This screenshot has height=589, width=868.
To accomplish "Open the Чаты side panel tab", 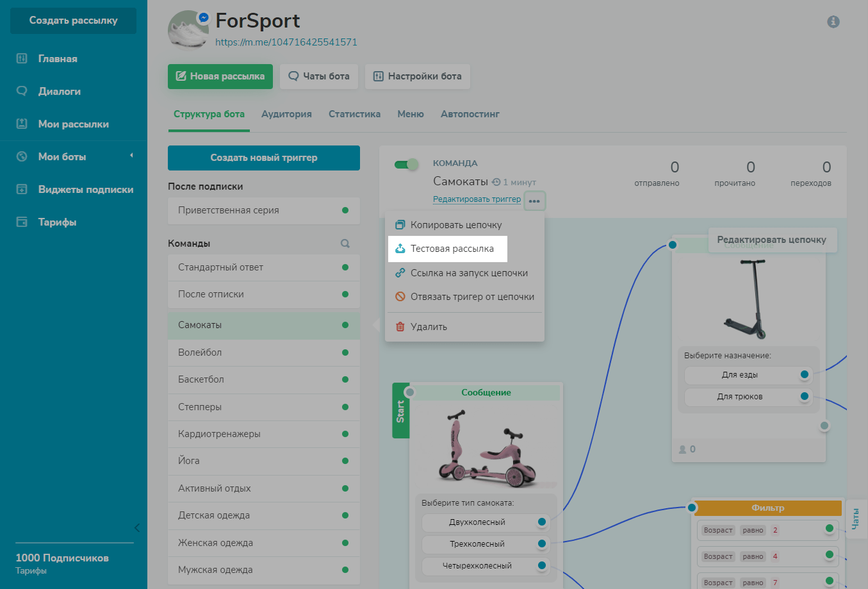I will [x=856, y=518].
